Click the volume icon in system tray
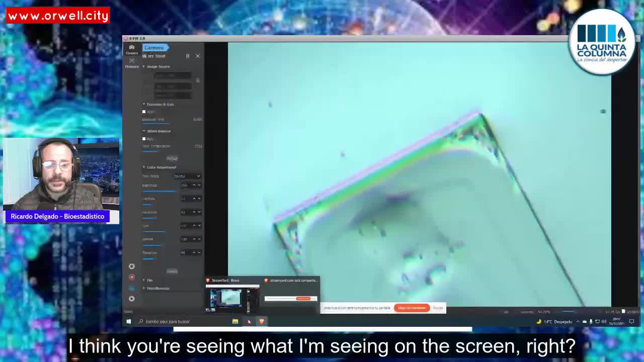 click(604, 321)
